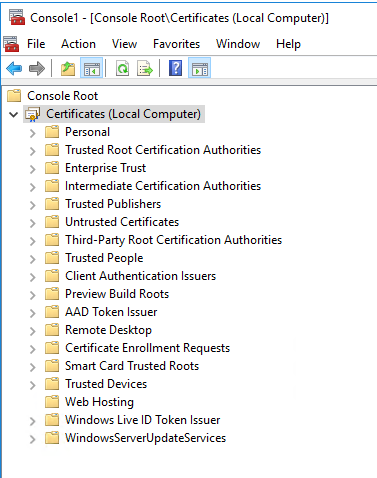
Task: Click the Untrusted Certificates folder icon
Action: 52,222
